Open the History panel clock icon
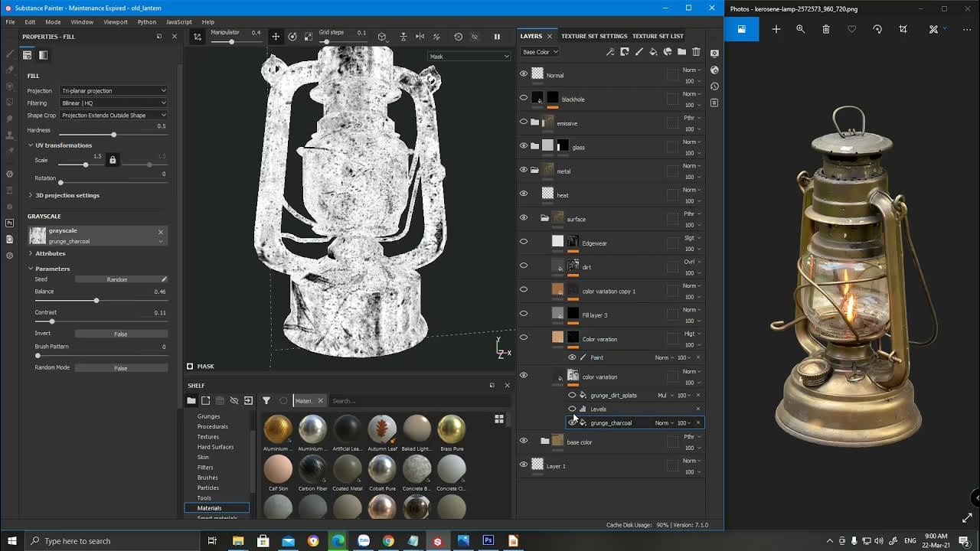Image resolution: width=980 pixels, height=551 pixels. tap(714, 86)
